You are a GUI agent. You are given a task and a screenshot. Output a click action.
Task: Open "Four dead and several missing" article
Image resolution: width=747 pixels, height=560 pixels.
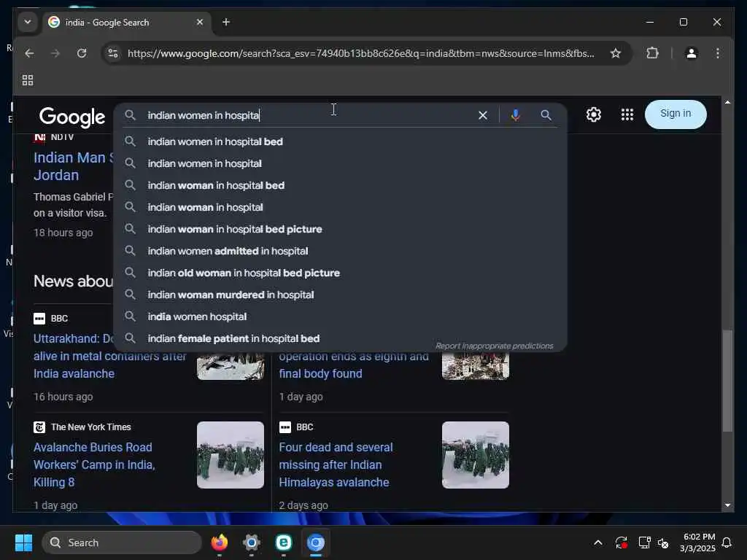(336, 464)
